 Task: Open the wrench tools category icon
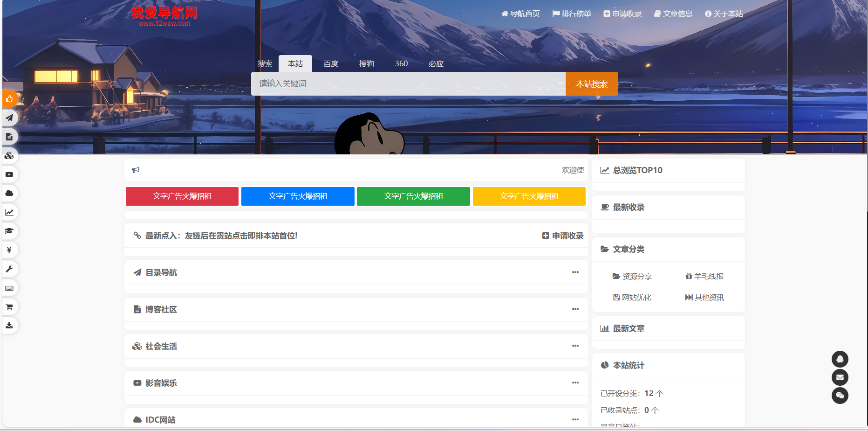pyautogui.click(x=9, y=269)
